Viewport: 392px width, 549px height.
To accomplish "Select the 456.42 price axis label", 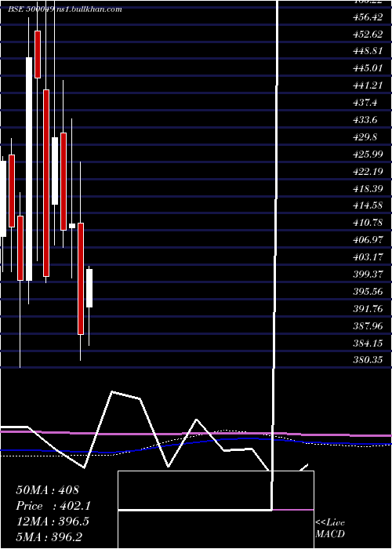I will point(368,16).
